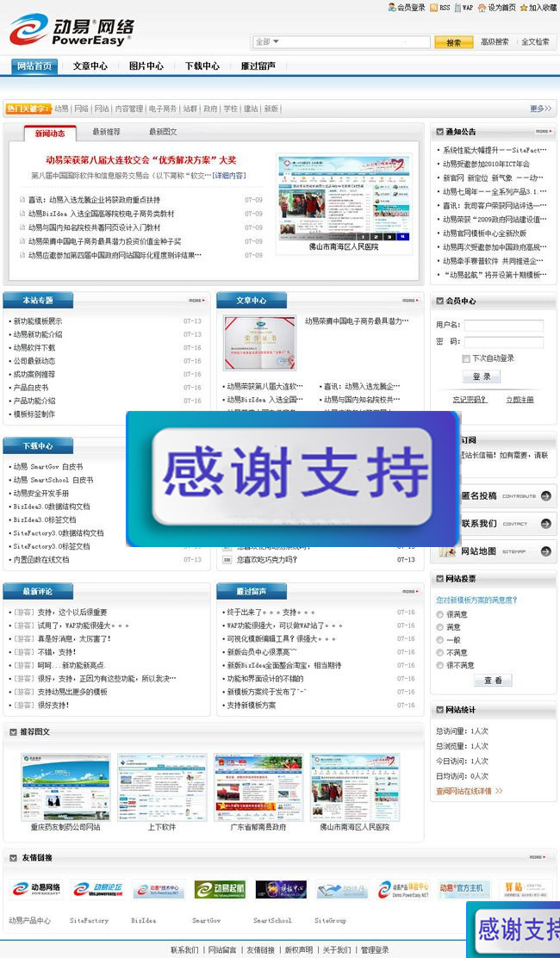Click 查看 poll results button
Image resolution: width=560 pixels, height=958 pixels.
coord(493,680)
